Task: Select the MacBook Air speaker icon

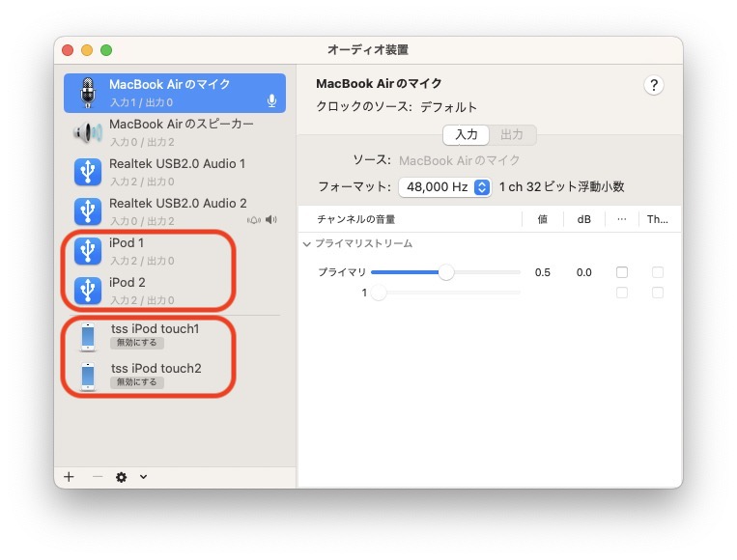Action: [88, 132]
